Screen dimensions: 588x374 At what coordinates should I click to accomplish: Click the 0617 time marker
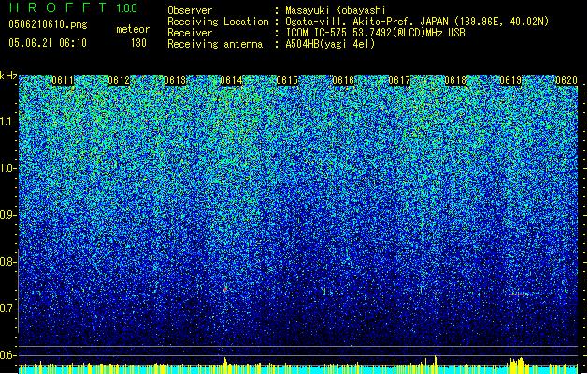pos(399,80)
